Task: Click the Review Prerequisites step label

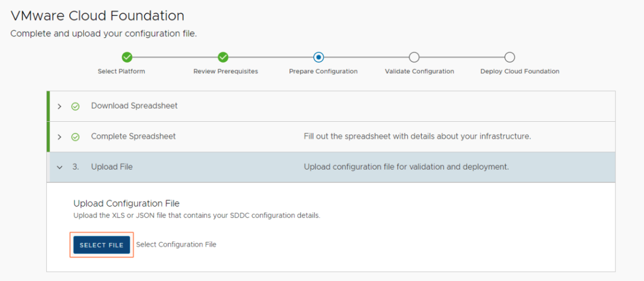Action: tap(226, 71)
